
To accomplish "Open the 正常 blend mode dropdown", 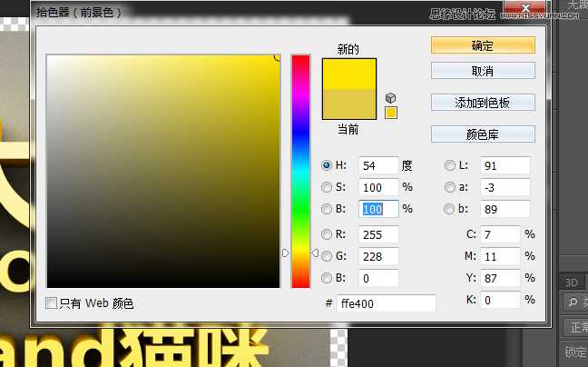I will pos(574,327).
